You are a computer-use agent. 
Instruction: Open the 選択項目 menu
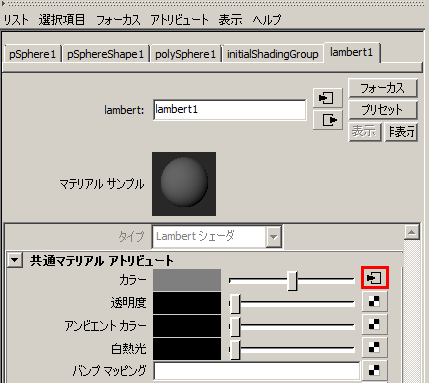(x=62, y=20)
